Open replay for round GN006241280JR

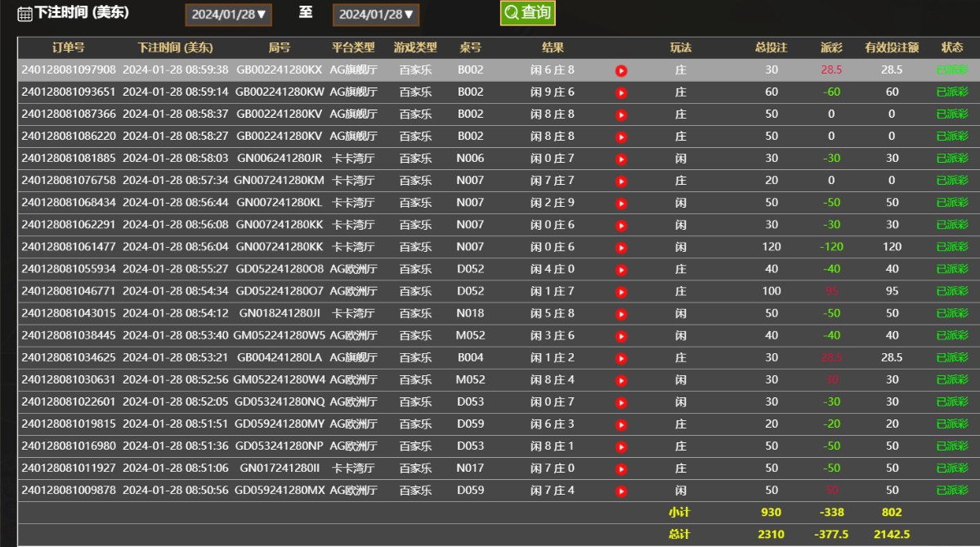click(621, 159)
